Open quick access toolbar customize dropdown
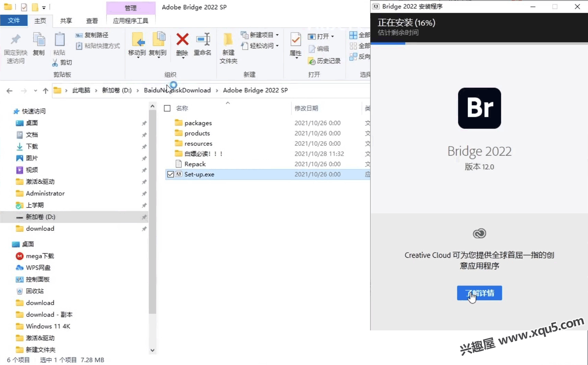The height and width of the screenshot is (365, 588). point(44,8)
